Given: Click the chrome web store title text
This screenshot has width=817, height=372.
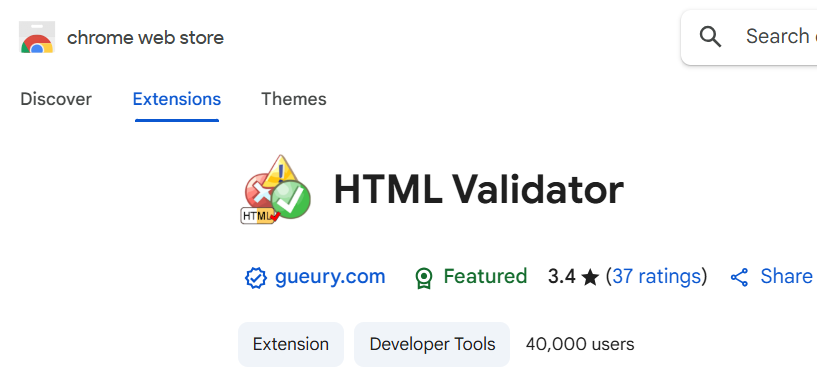Looking at the screenshot, I should click(x=145, y=38).
